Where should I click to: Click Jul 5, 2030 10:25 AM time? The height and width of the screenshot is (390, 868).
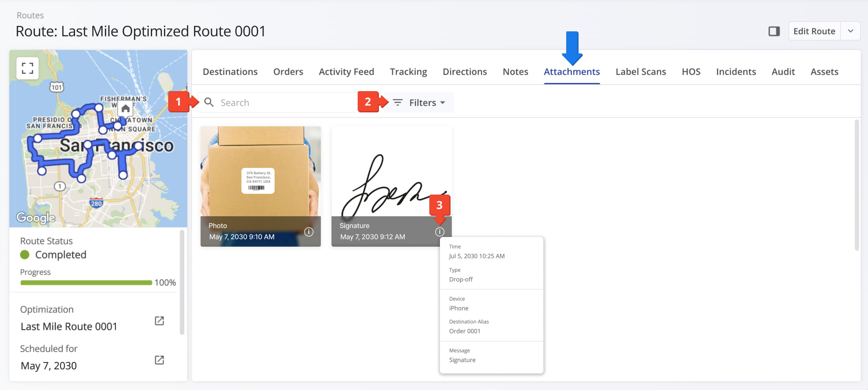point(477,256)
